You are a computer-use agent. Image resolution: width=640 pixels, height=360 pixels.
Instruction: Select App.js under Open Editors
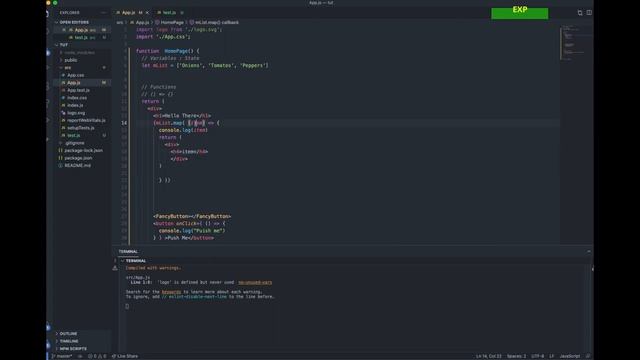81,30
